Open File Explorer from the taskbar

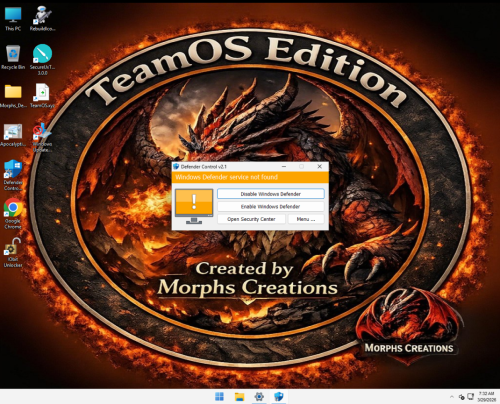click(x=239, y=397)
